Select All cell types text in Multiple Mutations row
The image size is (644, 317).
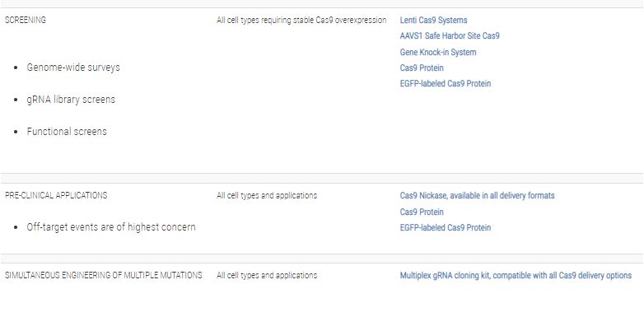coord(267,275)
